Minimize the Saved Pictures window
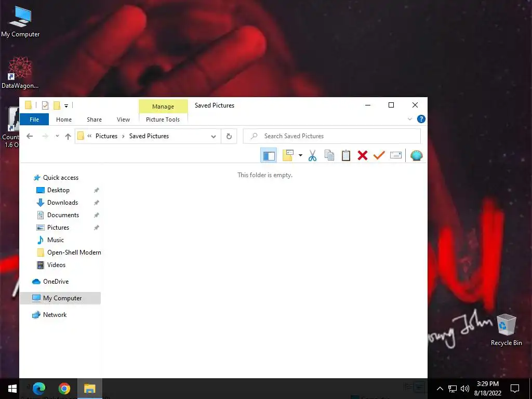This screenshot has height=399, width=532. tap(367, 105)
